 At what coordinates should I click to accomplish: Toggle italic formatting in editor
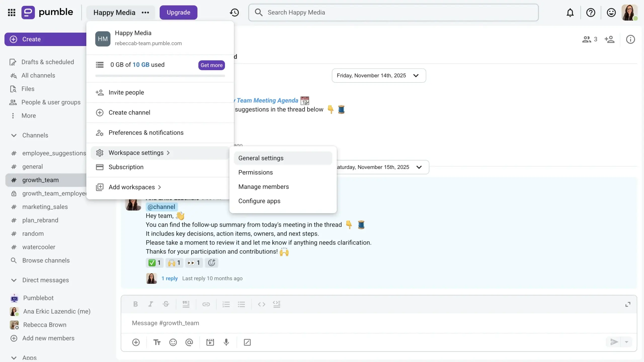click(x=150, y=304)
